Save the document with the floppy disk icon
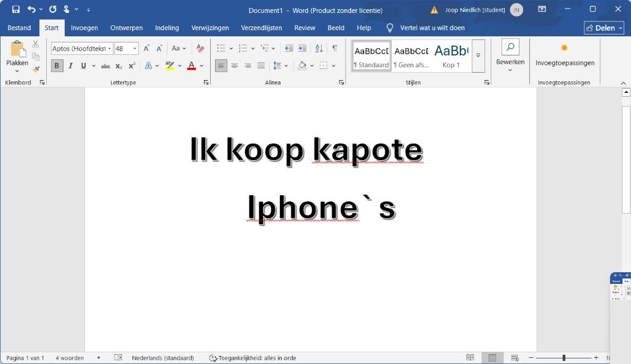 pyautogui.click(x=15, y=9)
